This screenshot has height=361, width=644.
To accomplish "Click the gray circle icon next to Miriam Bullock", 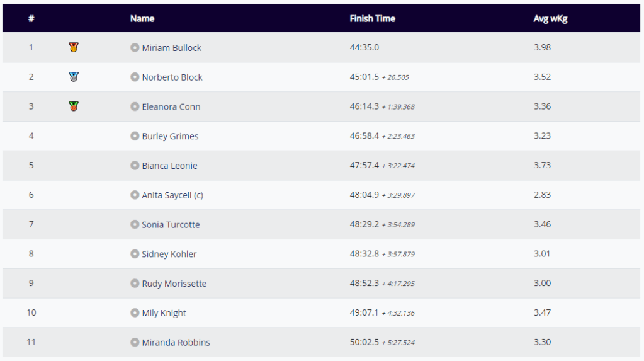I will coord(135,47).
